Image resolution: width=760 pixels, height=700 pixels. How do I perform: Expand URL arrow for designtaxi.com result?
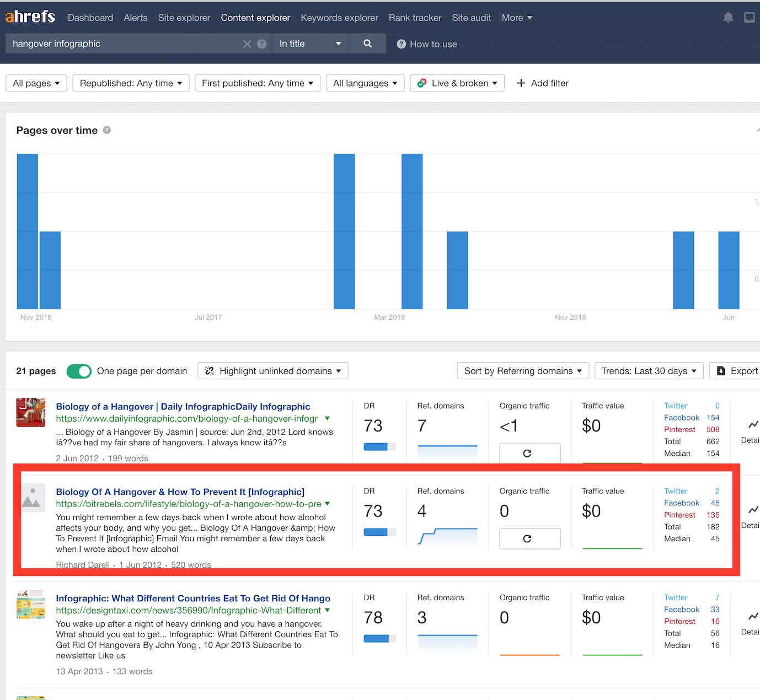coord(328,610)
